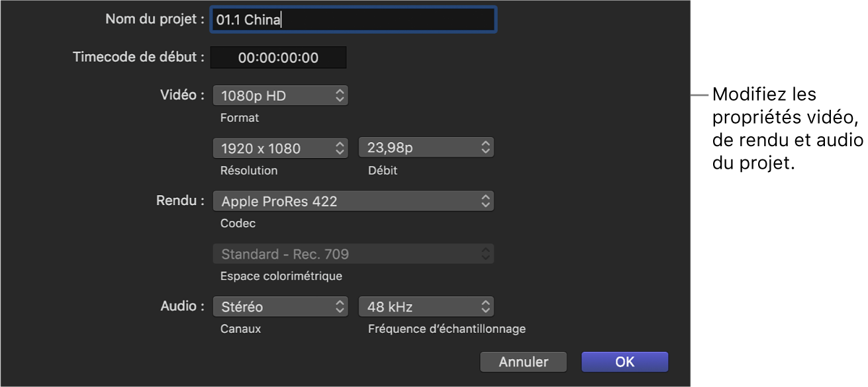Click the up-down arrows on 1920 x 1080
868x387 pixels.
340,148
